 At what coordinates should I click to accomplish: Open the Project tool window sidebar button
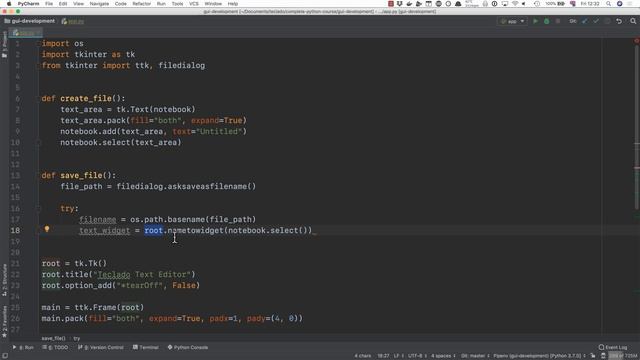[x=4, y=44]
